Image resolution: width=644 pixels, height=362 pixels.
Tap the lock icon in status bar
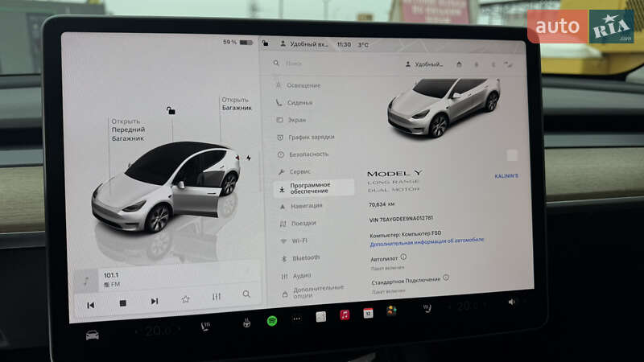pos(266,43)
